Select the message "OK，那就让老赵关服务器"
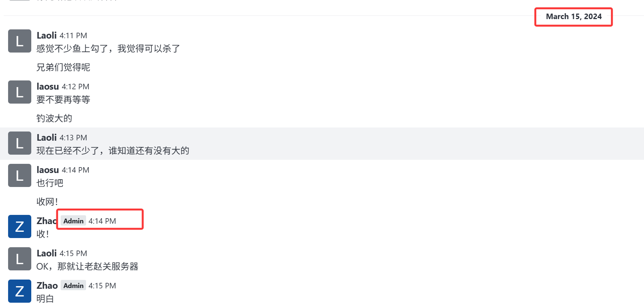The height and width of the screenshot is (306, 644). coord(87,266)
